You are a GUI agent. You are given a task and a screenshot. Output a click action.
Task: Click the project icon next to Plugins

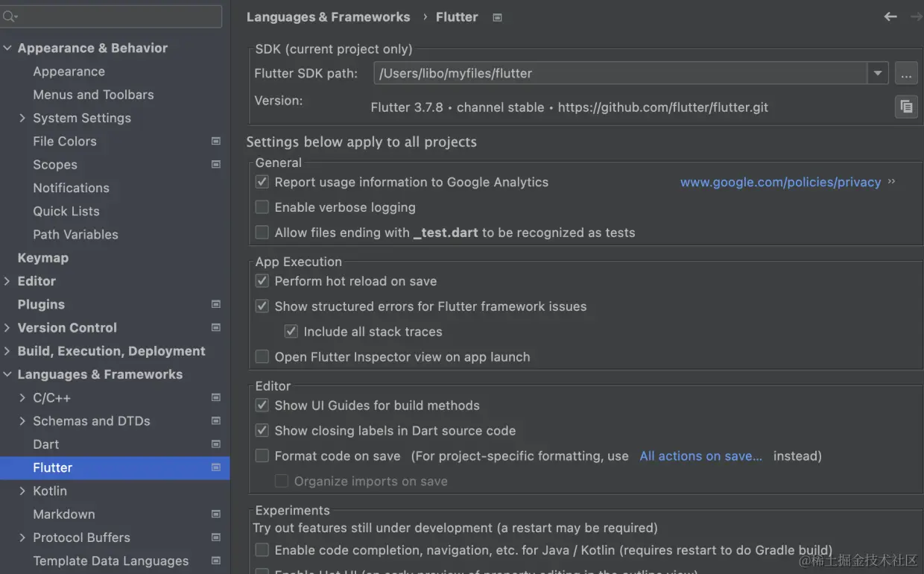pos(216,304)
